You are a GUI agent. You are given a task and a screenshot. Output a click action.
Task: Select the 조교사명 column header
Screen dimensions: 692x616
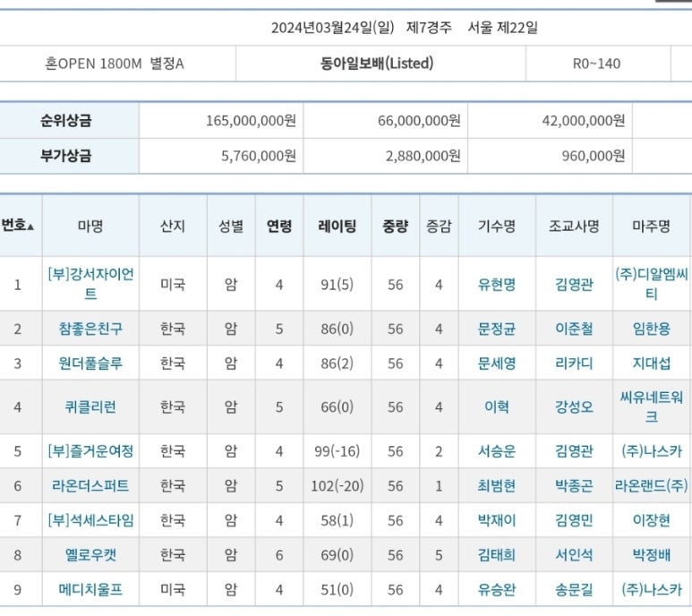(x=574, y=226)
